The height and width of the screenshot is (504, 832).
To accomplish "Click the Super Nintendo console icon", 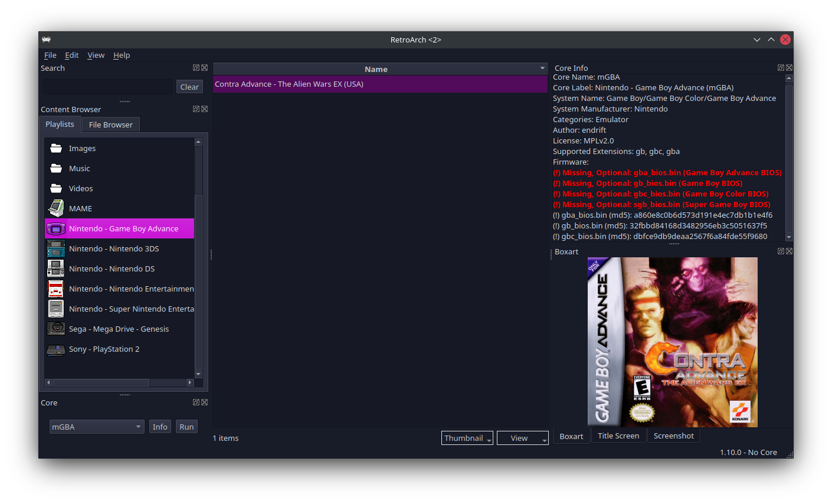I will (56, 309).
